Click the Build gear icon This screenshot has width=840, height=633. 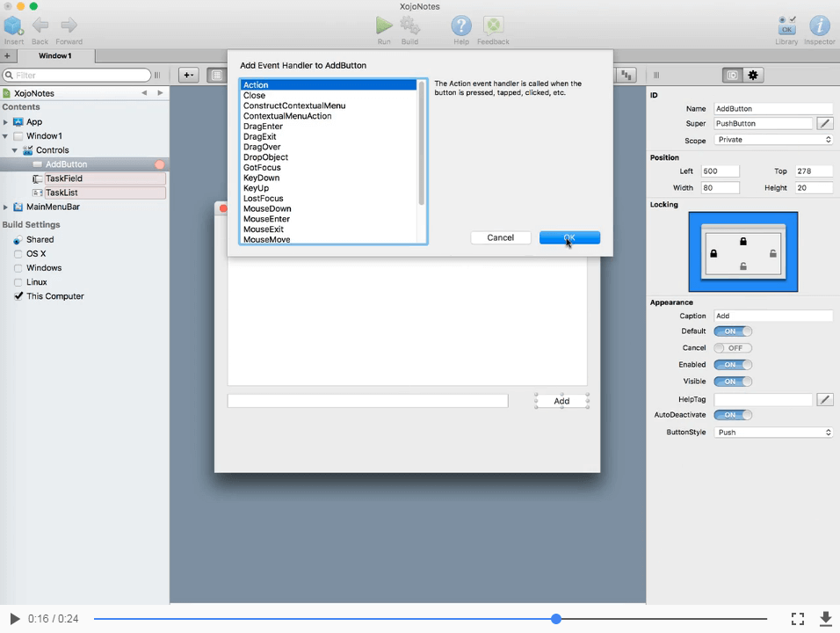[x=409, y=25]
